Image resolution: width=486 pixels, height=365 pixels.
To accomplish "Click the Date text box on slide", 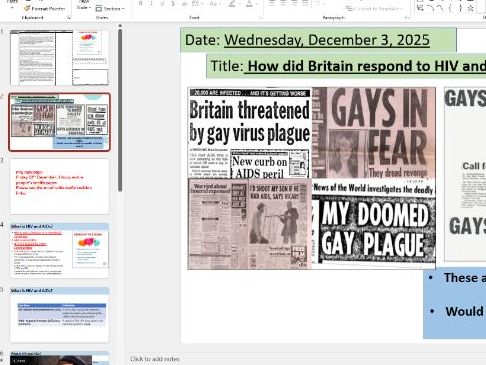I will click(318, 40).
